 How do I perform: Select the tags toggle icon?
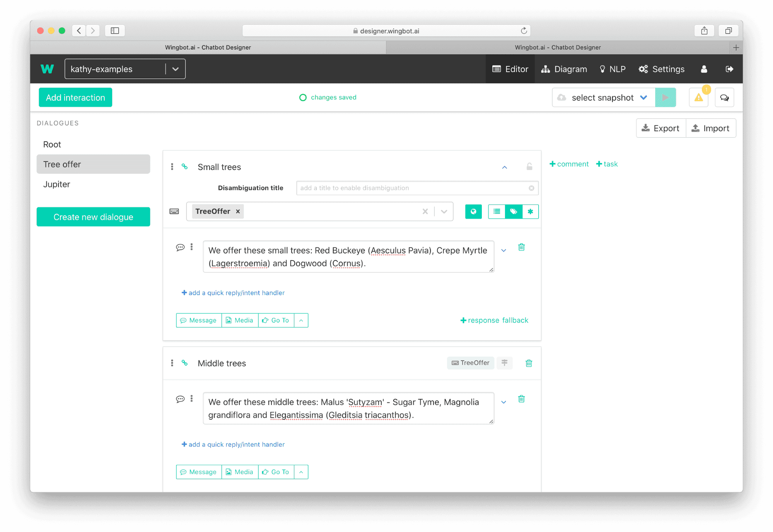tap(514, 211)
